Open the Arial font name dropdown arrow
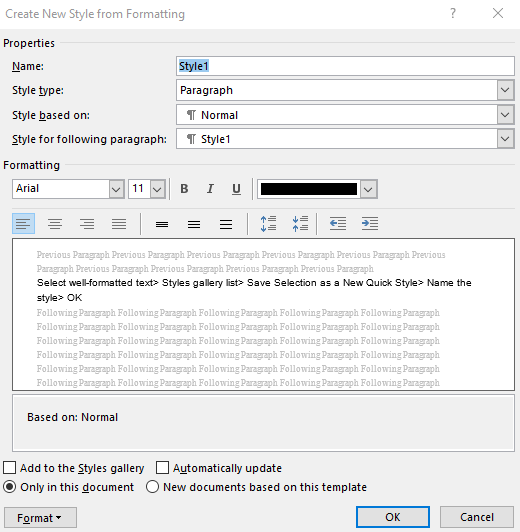Screen dimensions: 520x532 116,189
